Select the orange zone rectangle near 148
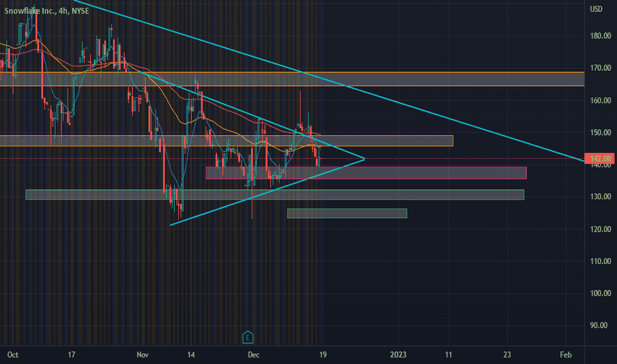The width and height of the screenshot is (617, 364). [226, 140]
